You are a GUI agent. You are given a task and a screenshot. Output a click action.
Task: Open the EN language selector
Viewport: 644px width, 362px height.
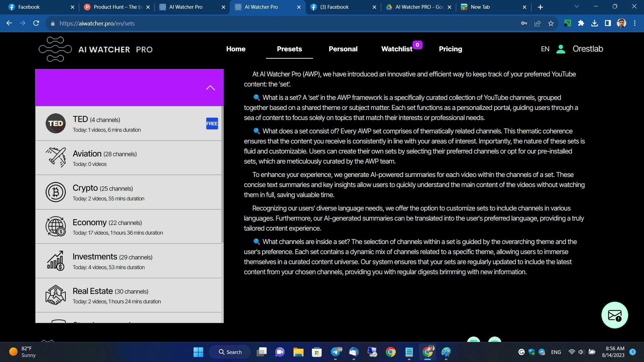coord(545,49)
